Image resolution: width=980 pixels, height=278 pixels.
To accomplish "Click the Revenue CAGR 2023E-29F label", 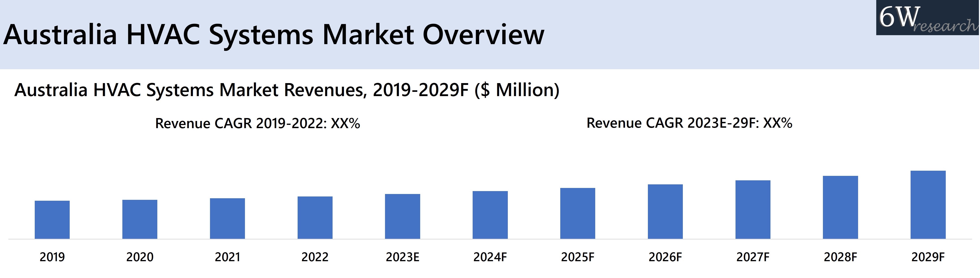I will coord(689,123).
